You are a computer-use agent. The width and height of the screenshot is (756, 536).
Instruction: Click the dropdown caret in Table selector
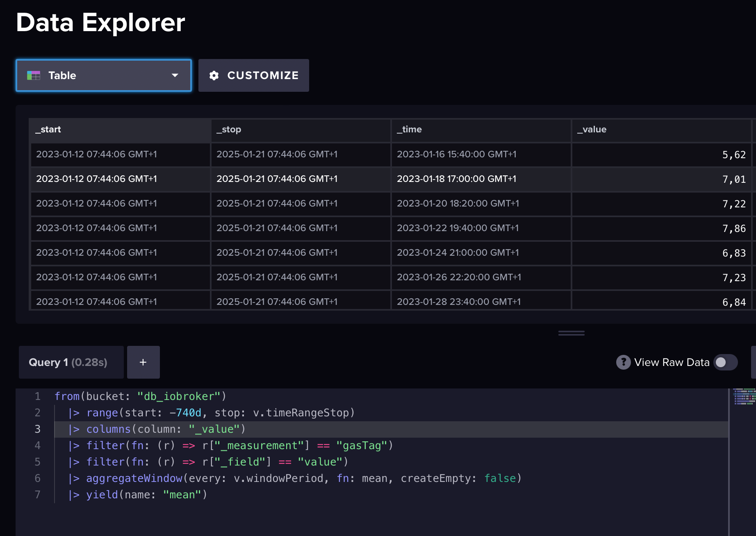coord(175,75)
